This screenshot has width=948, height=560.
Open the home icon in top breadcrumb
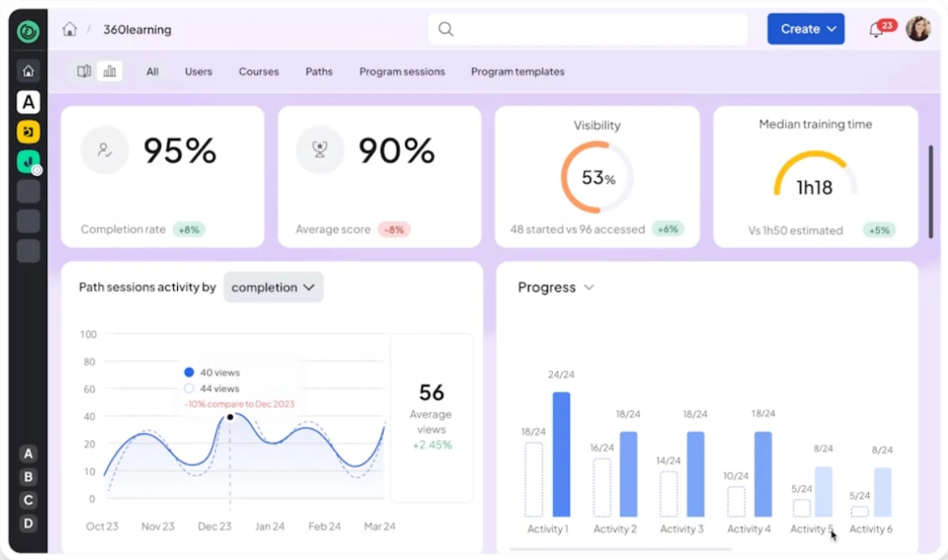69,29
